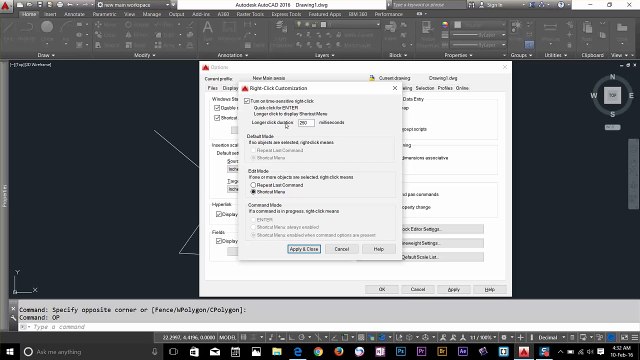Switch to Profiles tab in Options dialog
The height and width of the screenshot is (360, 640).
445,88
